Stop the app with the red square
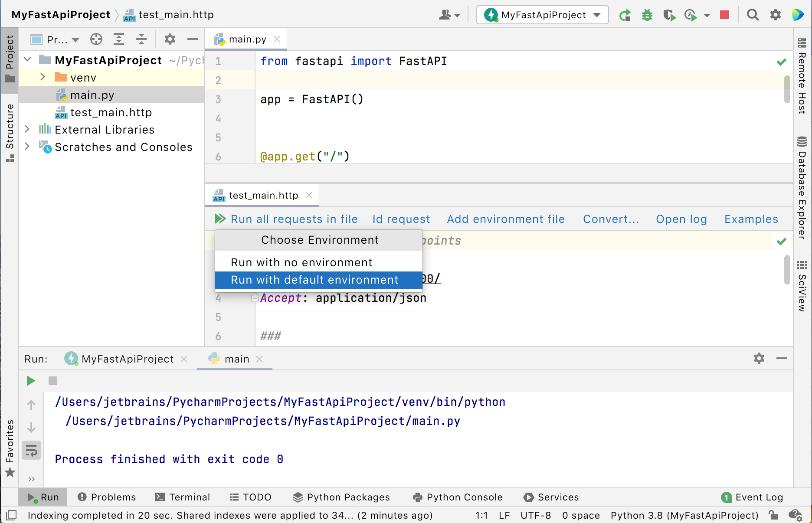 tap(724, 14)
